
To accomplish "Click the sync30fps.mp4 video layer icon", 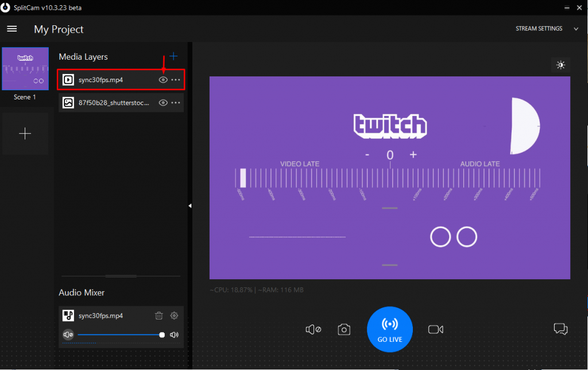I will click(68, 80).
